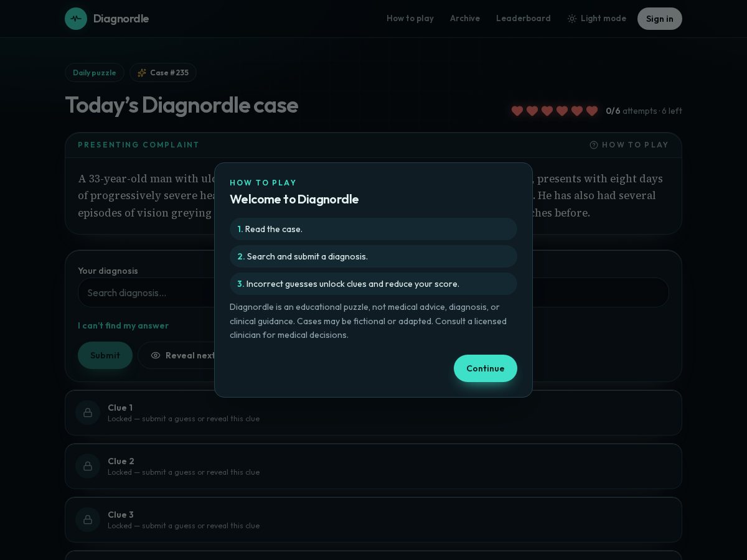747x560 pixels.
Task: Click the PRESENTING COMPLAINT header label
Action: point(139,145)
